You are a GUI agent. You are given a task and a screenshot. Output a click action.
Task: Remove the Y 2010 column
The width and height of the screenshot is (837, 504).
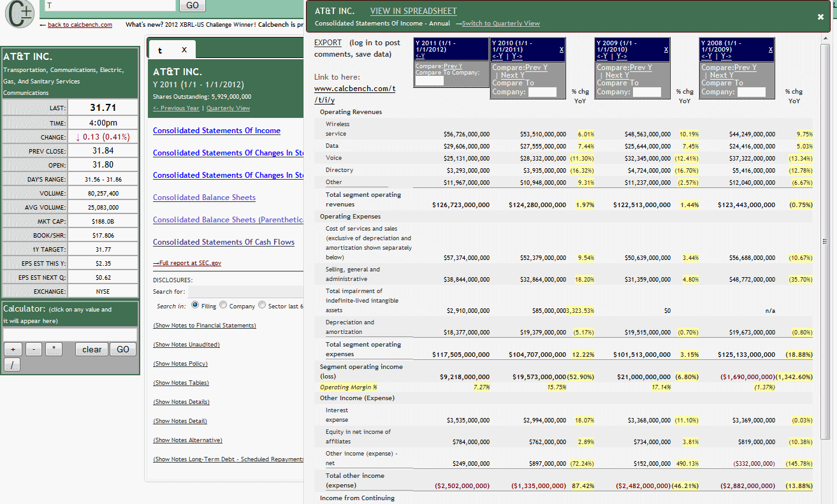[562, 50]
